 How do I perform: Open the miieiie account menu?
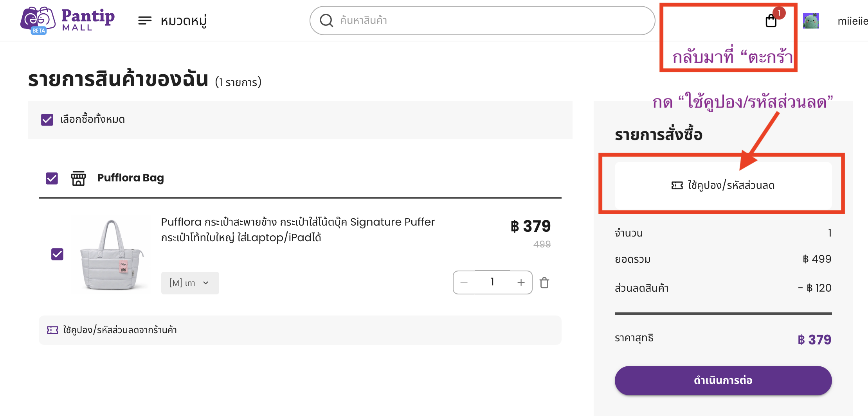[x=852, y=21]
